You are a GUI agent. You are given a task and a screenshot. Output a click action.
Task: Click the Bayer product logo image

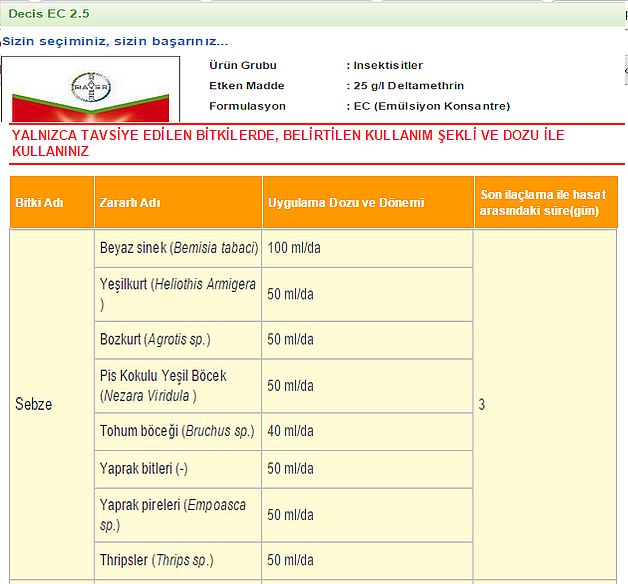coord(91,89)
